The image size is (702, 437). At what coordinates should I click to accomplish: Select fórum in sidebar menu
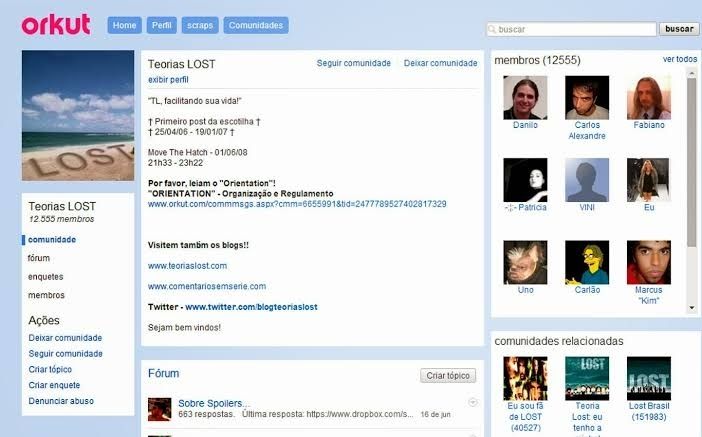pos(39,258)
